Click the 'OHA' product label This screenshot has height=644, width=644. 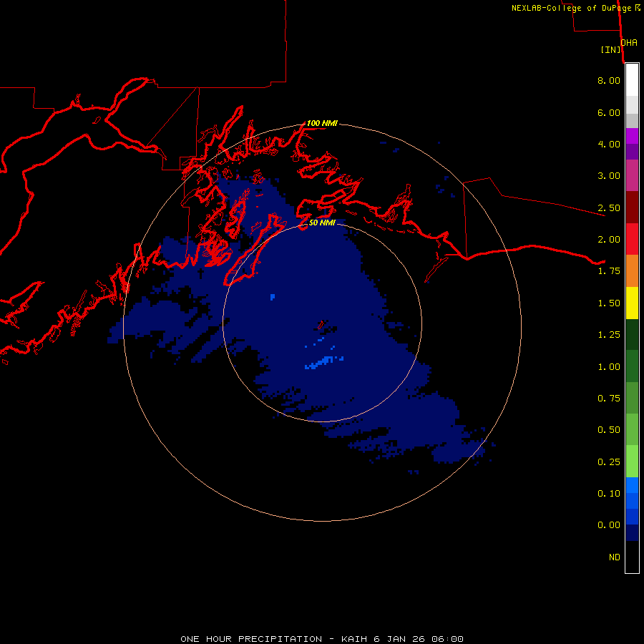click(629, 42)
